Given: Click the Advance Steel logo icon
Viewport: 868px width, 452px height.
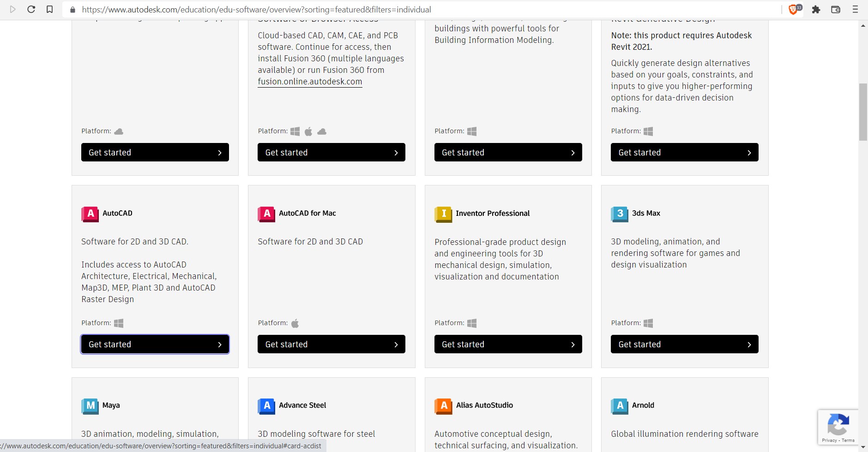Looking at the screenshot, I should point(266,406).
